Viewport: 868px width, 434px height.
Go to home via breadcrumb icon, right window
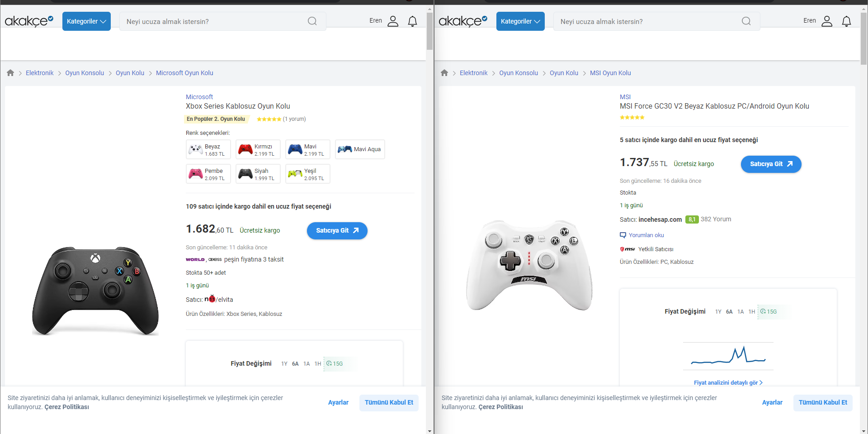pyautogui.click(x=444, y=73)
